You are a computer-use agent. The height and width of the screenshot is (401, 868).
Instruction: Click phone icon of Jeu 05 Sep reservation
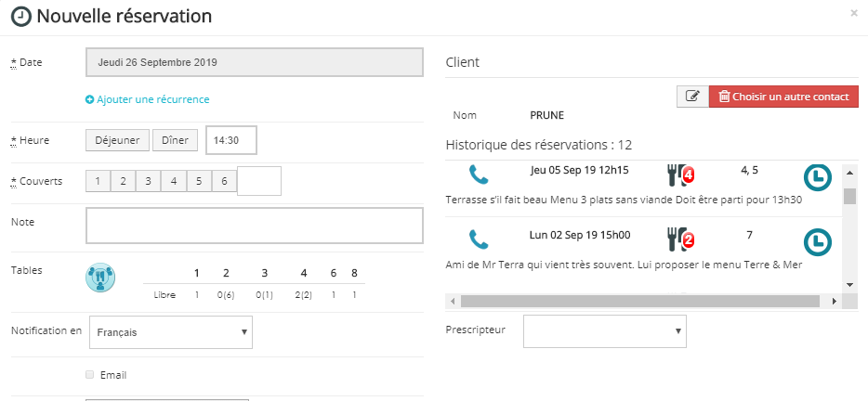(x=479, y=175)
